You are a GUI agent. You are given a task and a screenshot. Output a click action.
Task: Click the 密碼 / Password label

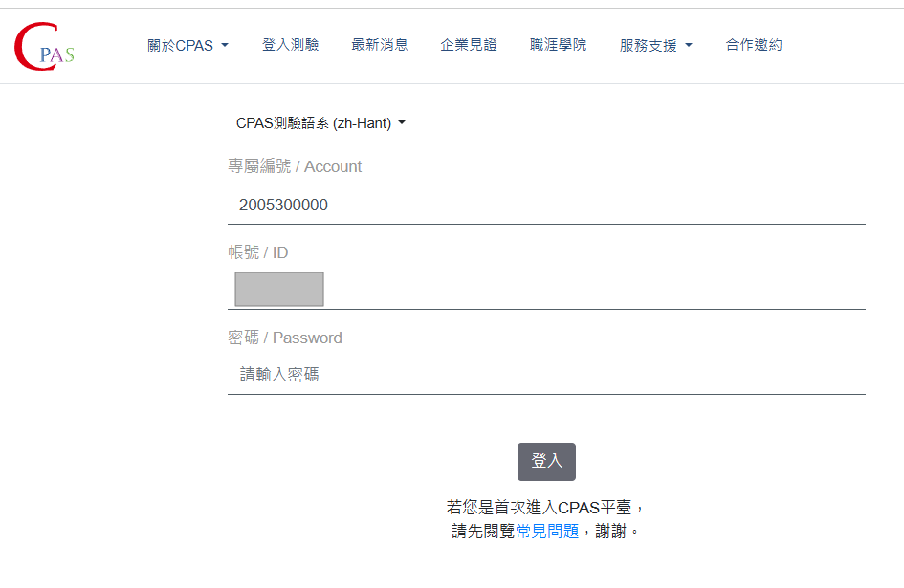(x=285, y=338)
